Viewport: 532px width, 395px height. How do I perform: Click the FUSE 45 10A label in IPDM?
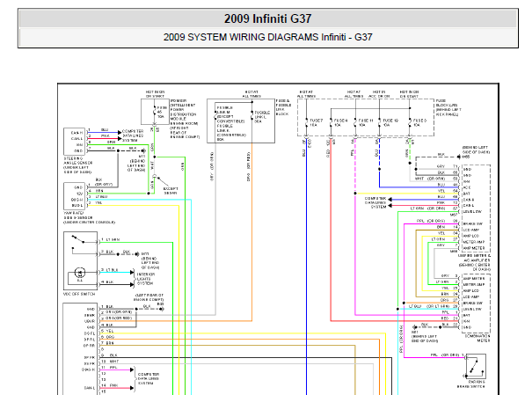[162, 112]
